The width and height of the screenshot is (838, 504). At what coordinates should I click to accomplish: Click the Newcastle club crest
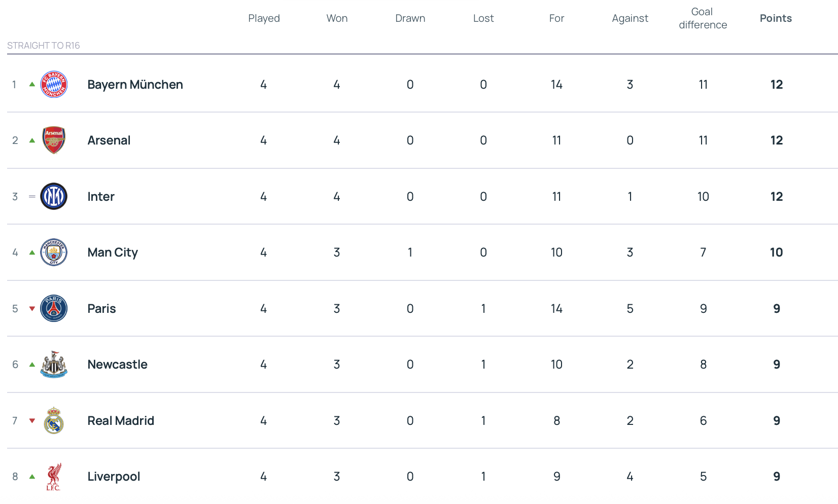click(54, 365)
